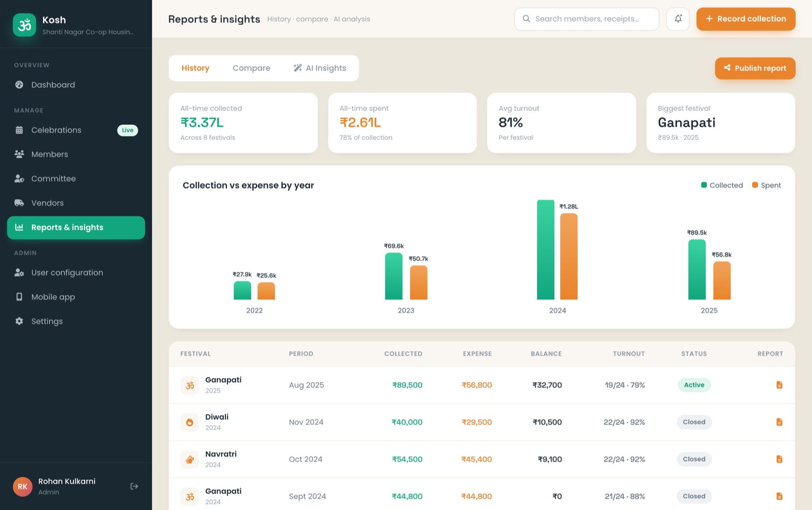Open User configuration in the sidebar

(x=76, y=273)
